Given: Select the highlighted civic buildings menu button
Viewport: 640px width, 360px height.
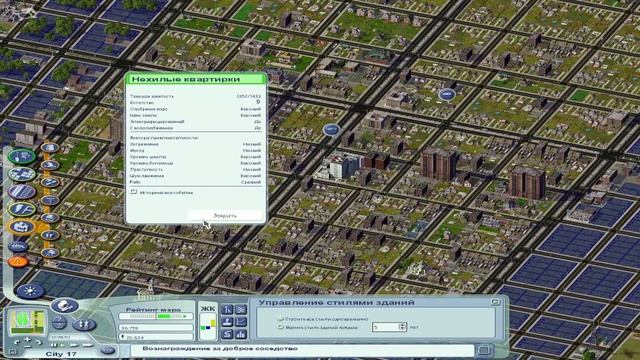Looking at the screenshot, I should (22, 227).
